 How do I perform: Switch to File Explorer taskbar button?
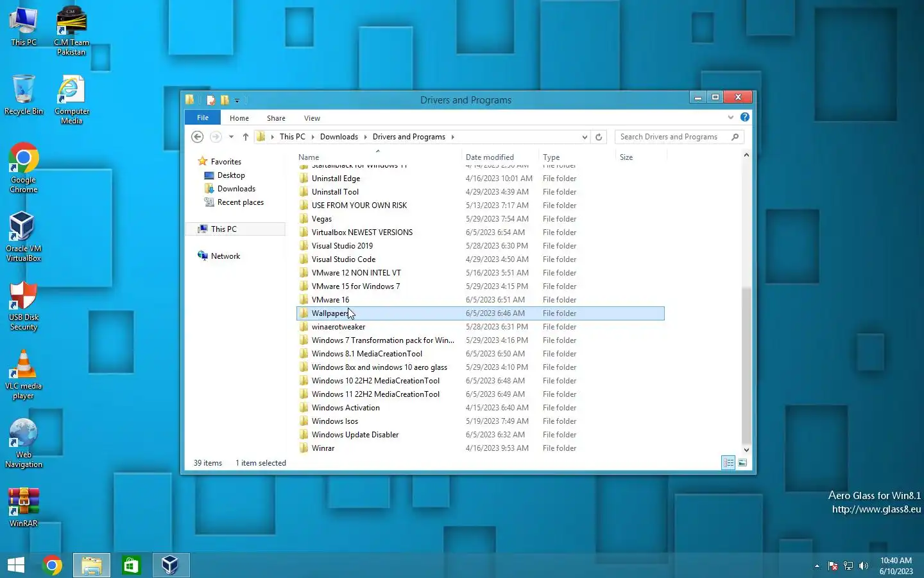coord(92,565)
